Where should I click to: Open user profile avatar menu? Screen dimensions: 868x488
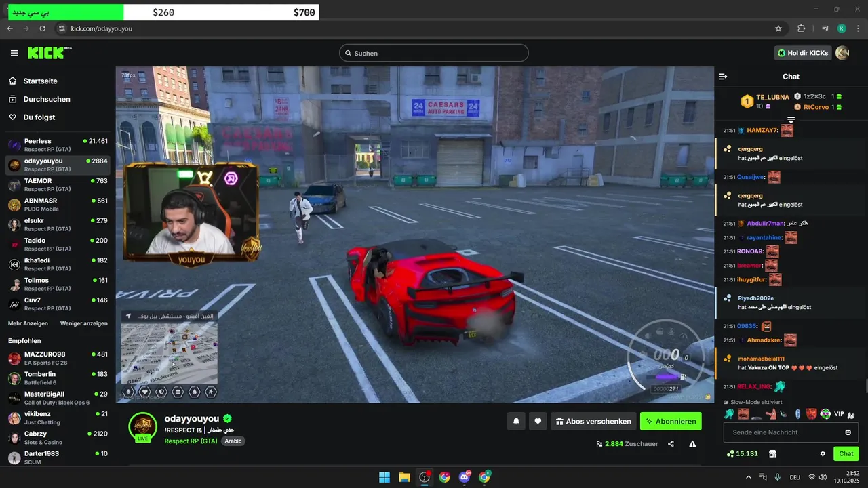tap(842, 53)
